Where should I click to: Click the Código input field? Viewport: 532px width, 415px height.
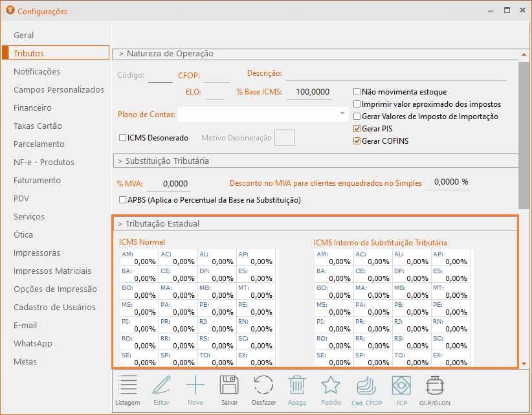click(161, 76)
